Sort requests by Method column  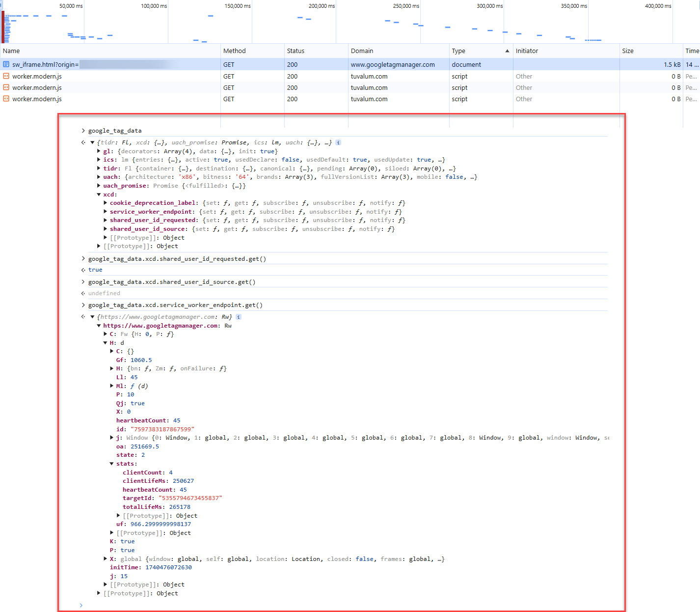pos(252,51)
